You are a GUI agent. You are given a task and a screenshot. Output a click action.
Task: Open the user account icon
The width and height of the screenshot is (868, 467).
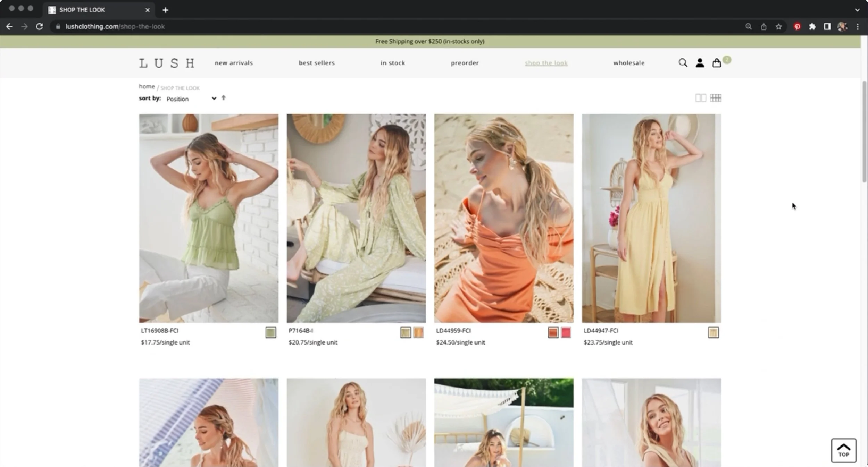pos(700,63)
